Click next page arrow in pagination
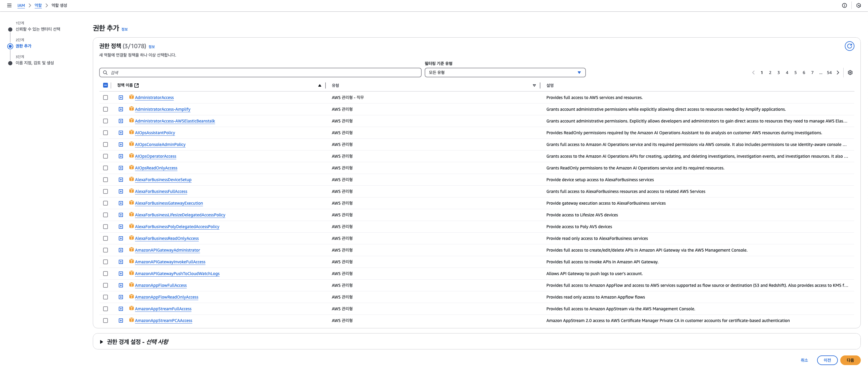The height and width of the screenshot is (375, 868). (x=838, y=73)
